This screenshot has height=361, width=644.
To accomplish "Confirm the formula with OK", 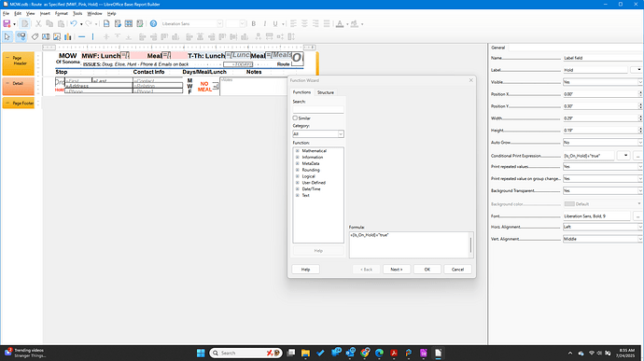I will pyautogui.click(x=427, y=270).
